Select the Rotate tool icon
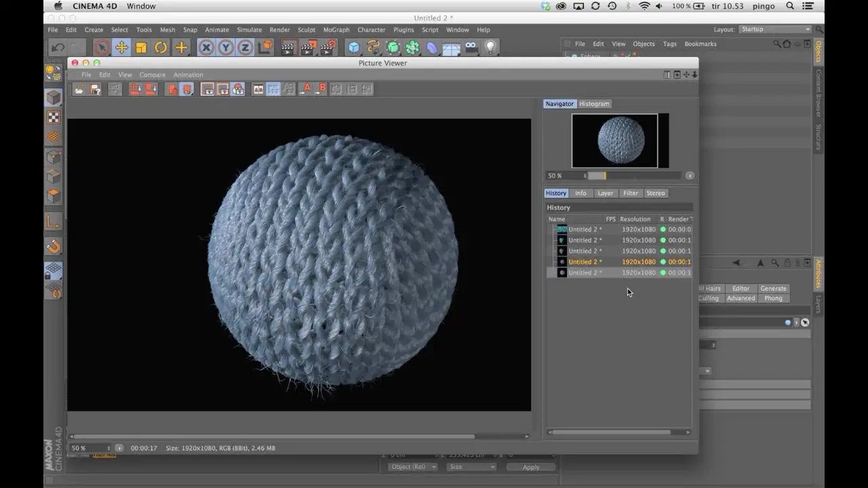The image size is (868, 488). (x=161, y=47)
